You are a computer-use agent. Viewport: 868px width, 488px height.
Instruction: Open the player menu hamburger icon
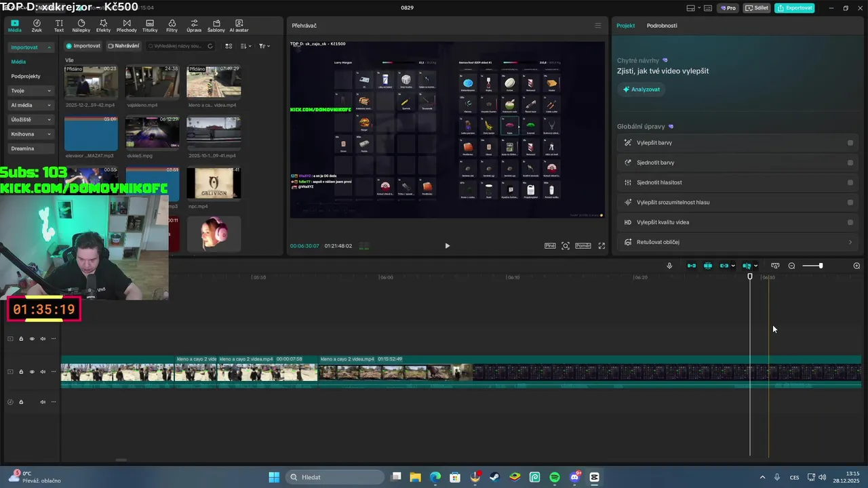point(597,26)
